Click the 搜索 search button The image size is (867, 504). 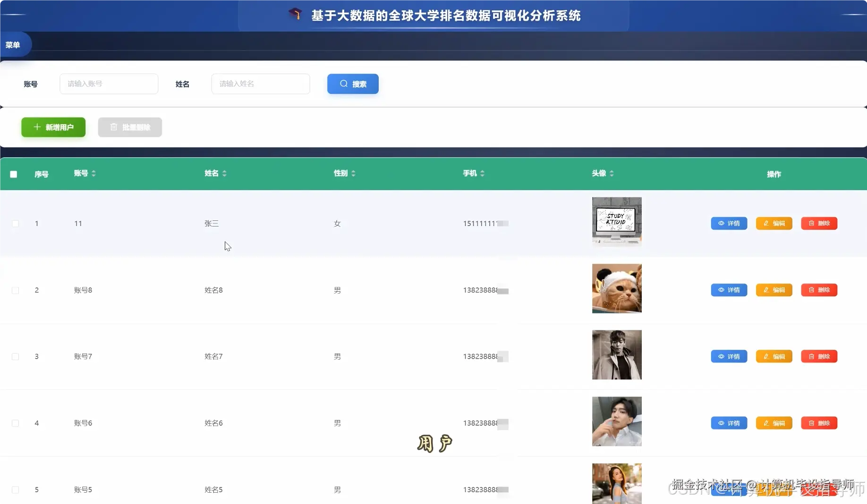(x=353, y=84)
